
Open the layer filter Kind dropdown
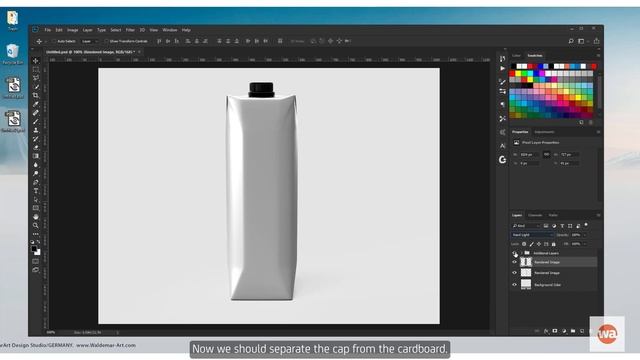(x=526, y=226)
